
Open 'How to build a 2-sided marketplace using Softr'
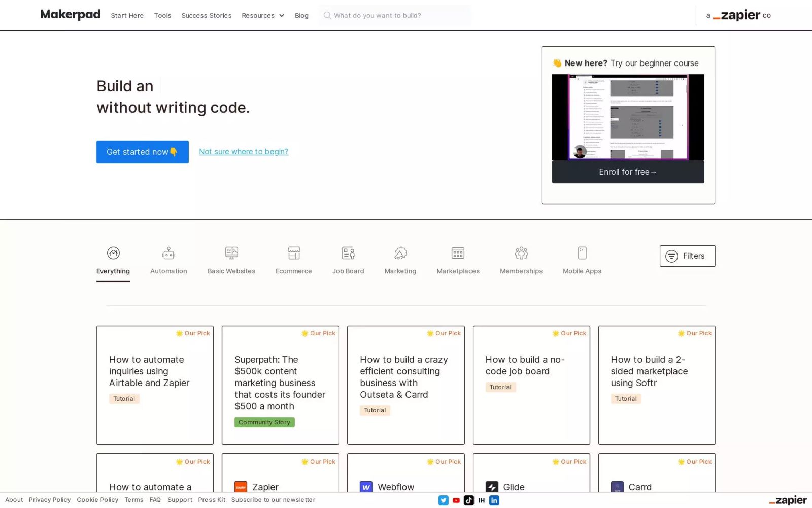pos(657,385)
